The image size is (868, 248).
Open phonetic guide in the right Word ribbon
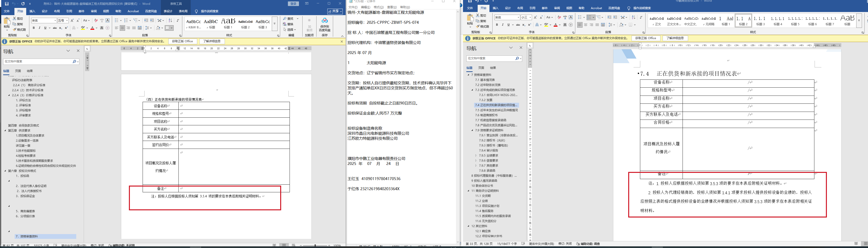(x=565, y=18)
